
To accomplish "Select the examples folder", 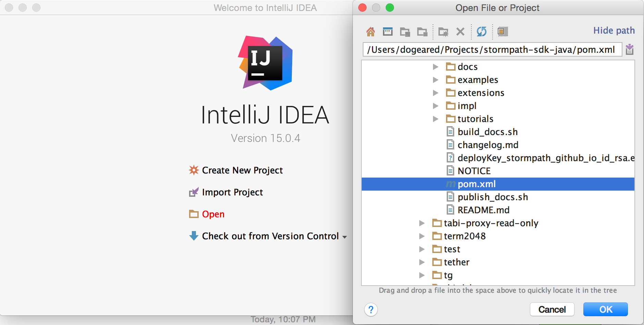I will [478, 80].
